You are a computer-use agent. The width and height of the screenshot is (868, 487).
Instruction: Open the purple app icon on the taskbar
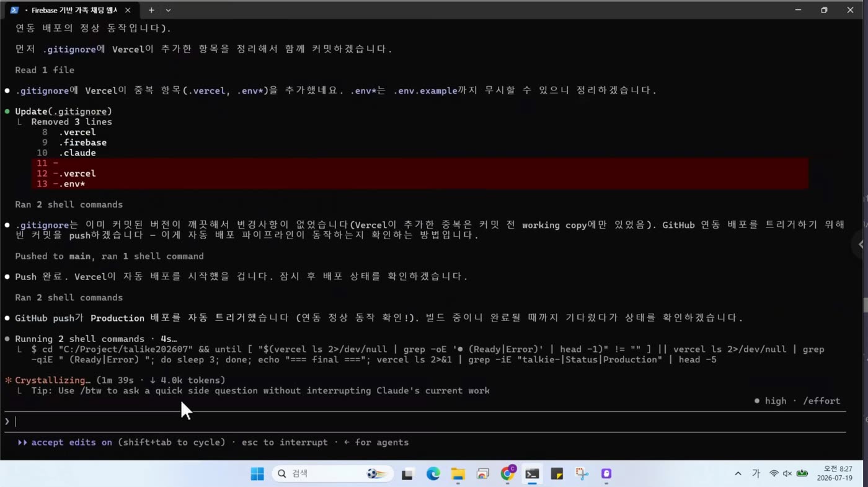tap(606, 474)
